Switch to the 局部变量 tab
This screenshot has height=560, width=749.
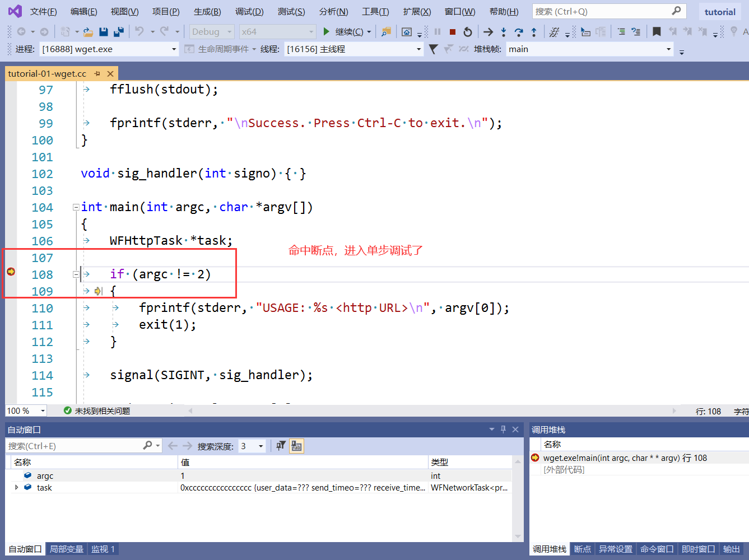point(66,549)
